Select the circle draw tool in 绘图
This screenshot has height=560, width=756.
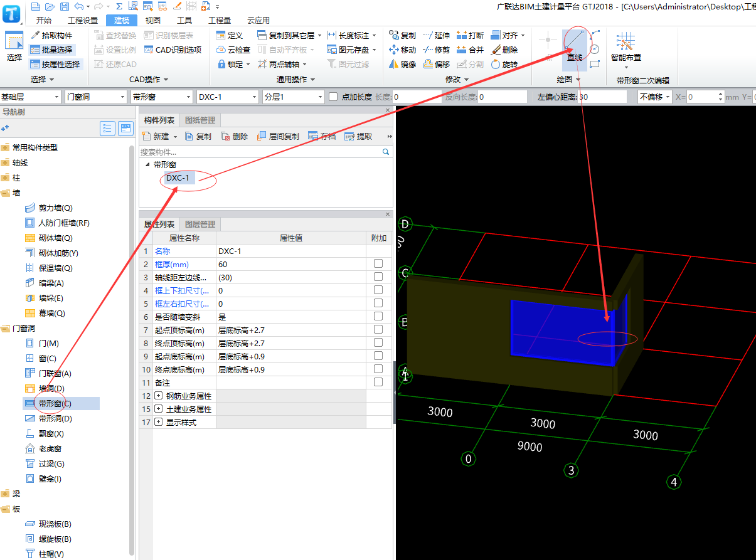point(595,49)
